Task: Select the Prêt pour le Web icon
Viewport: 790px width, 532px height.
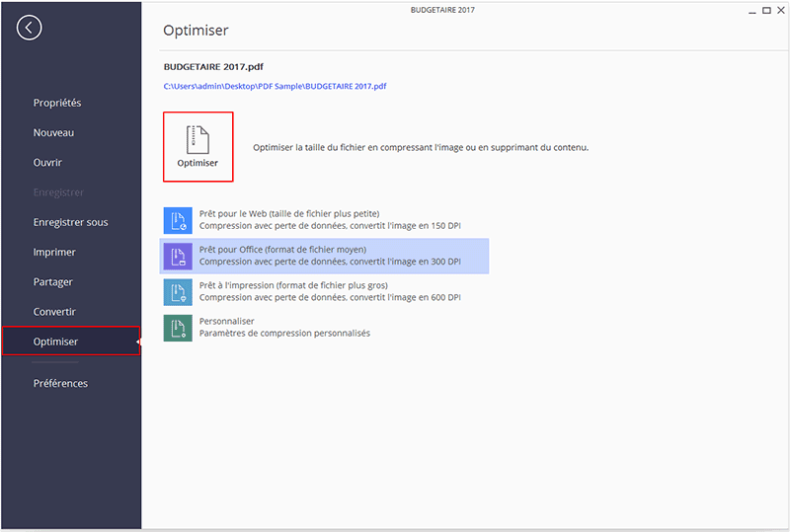Action: coord(178,220)
